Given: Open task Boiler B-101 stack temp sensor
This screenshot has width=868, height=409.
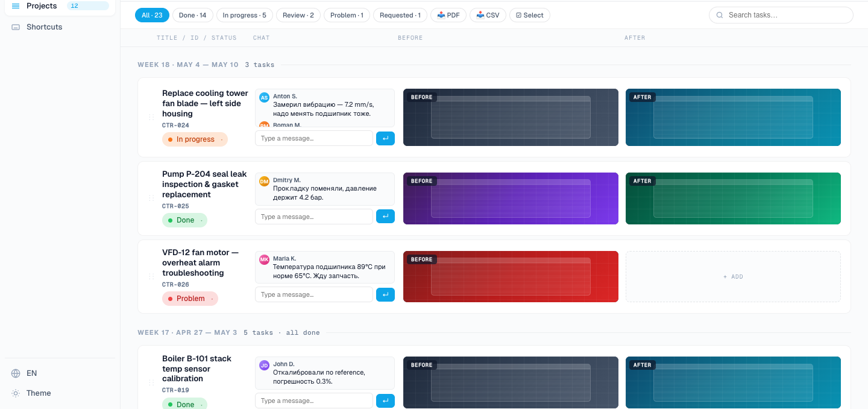Looking at the screenshot, I should 197,369.
